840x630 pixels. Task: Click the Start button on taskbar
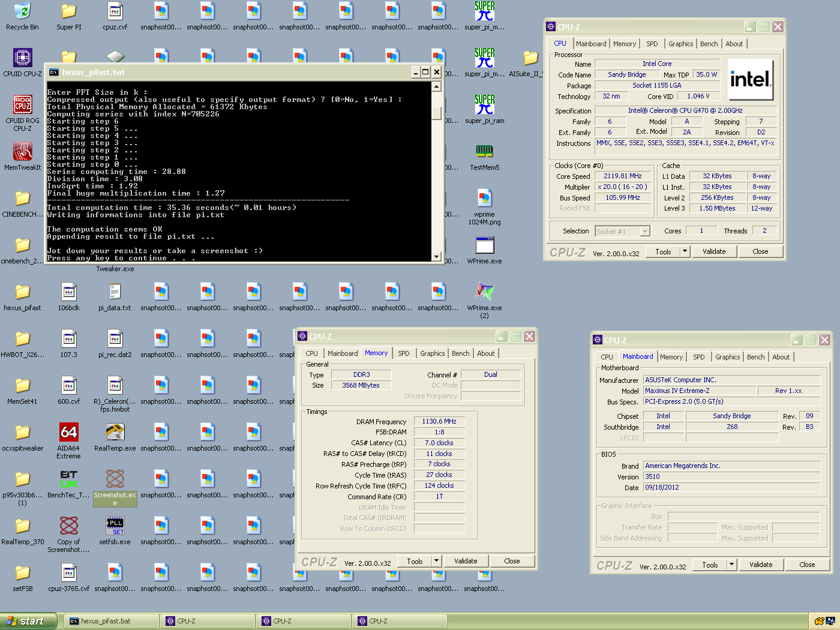click(x=28, y=621)
